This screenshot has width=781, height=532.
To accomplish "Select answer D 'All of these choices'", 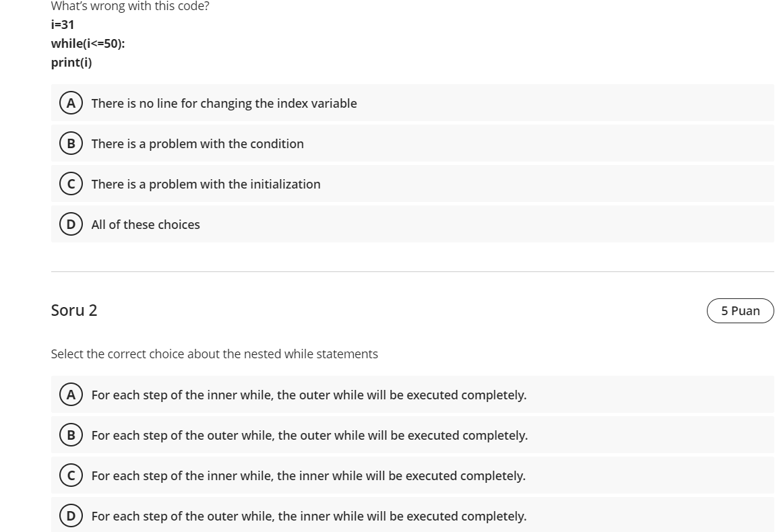I will (x=146, y=224).
